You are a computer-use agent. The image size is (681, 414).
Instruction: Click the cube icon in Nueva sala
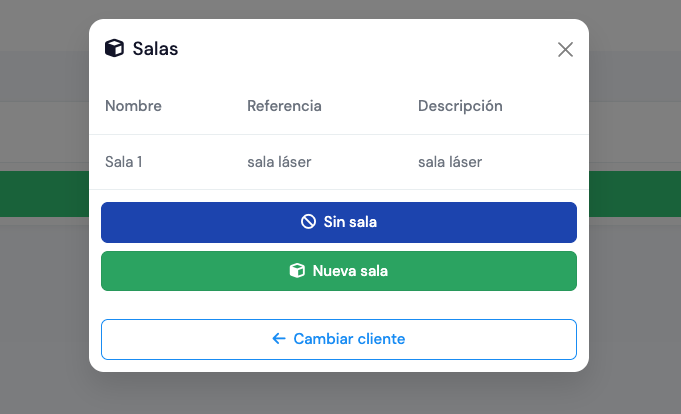click(x=297, y=271)
